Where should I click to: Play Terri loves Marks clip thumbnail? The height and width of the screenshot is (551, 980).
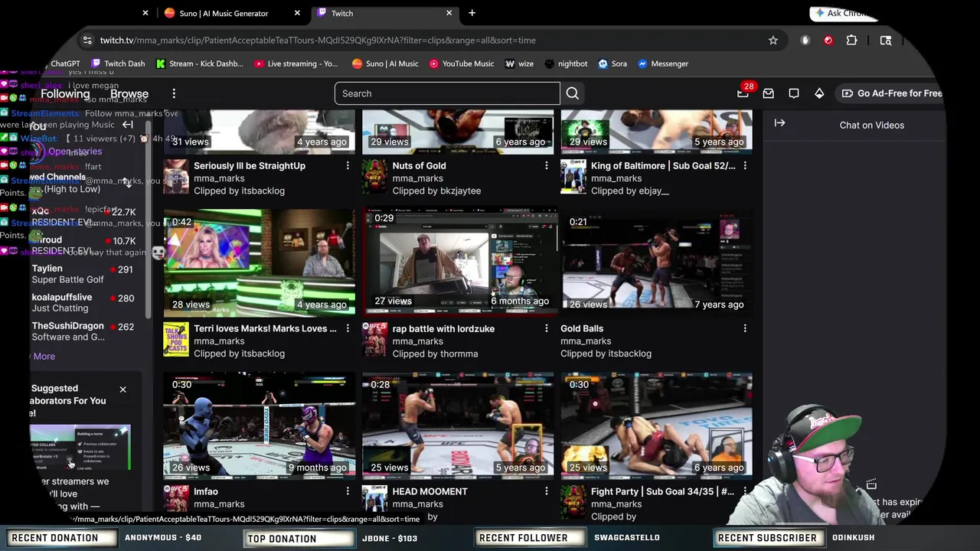click(x=259, y=262)
